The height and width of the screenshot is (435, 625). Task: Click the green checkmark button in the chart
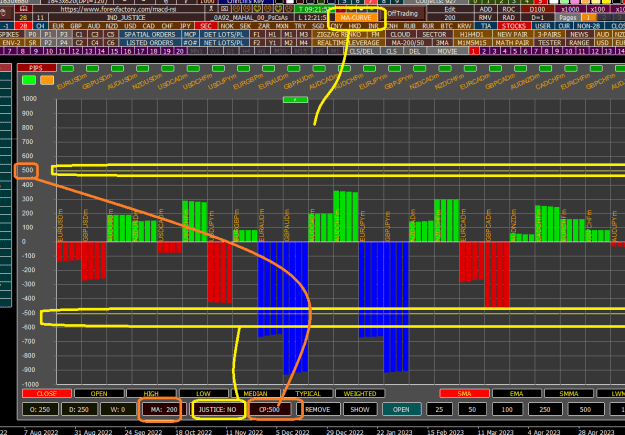295,100
